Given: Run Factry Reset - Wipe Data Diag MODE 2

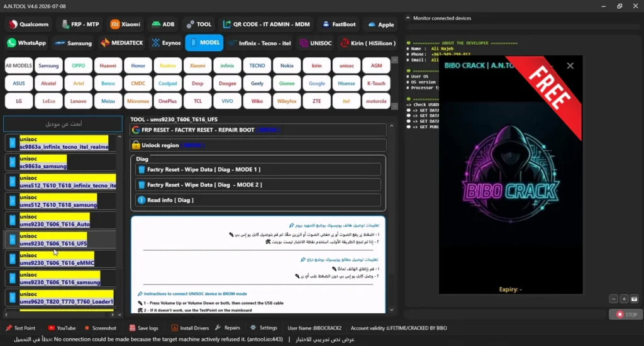Looking at the screenshot, I should tap(258, 184).
